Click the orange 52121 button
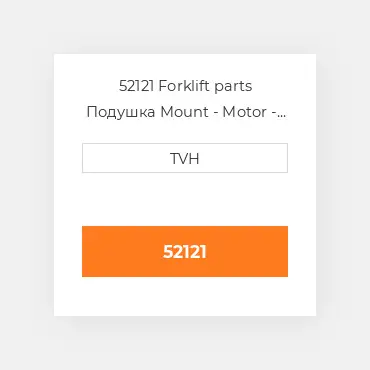 coord(185,251)
